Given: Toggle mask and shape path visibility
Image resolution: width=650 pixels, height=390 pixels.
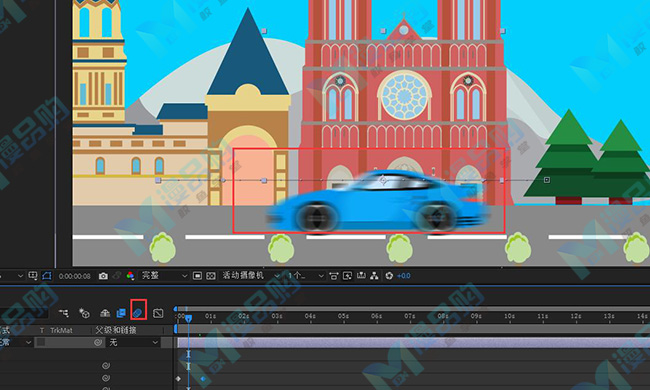Looking at the screenshot, I should [46, 276].
